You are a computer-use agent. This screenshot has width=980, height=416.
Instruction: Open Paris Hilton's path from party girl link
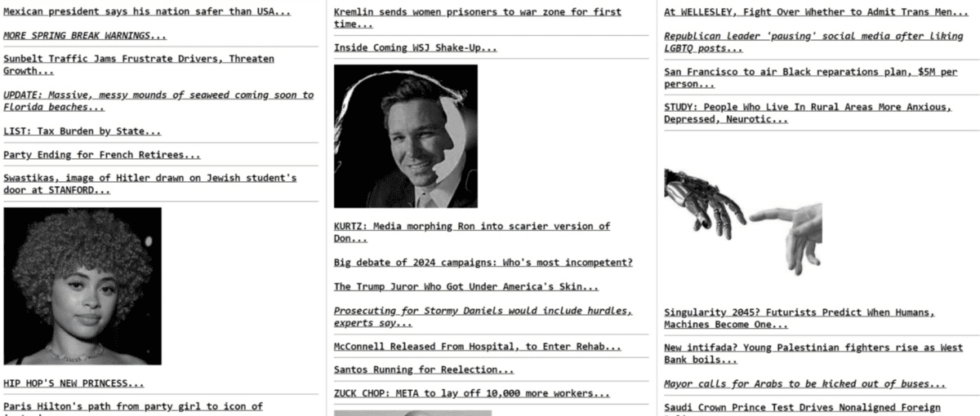(133, 407)
